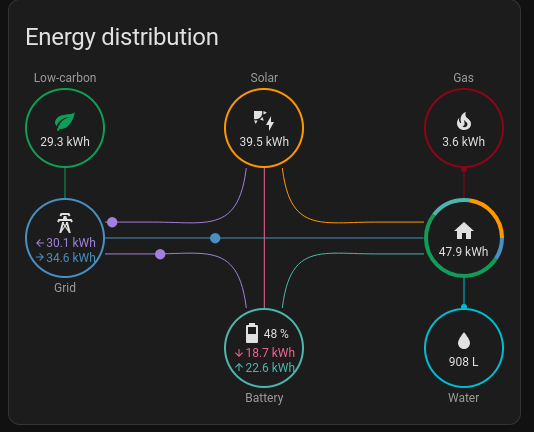Click the purple left arrow by 30.1 kWh
The height and width of the screenshot is (432, 534).
pos(40,243)
